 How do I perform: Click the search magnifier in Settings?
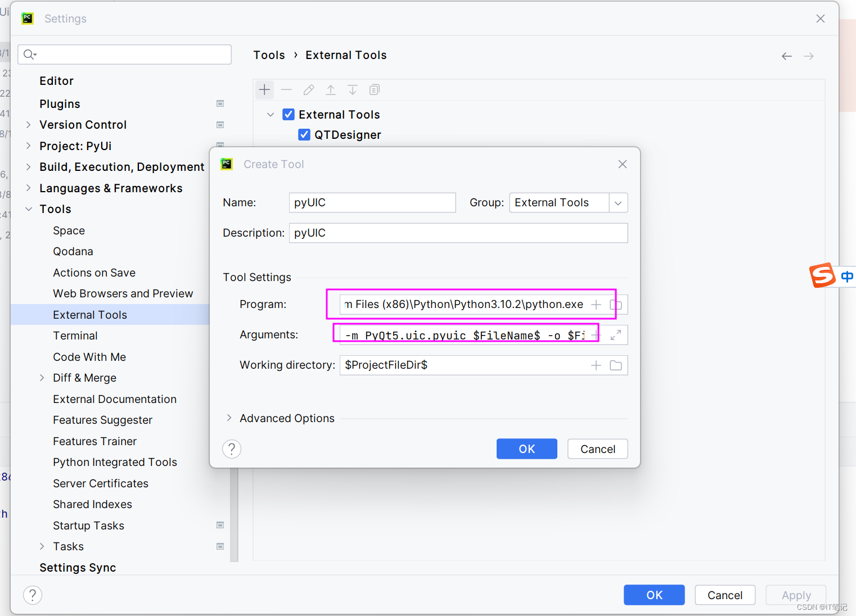[30, 55]
